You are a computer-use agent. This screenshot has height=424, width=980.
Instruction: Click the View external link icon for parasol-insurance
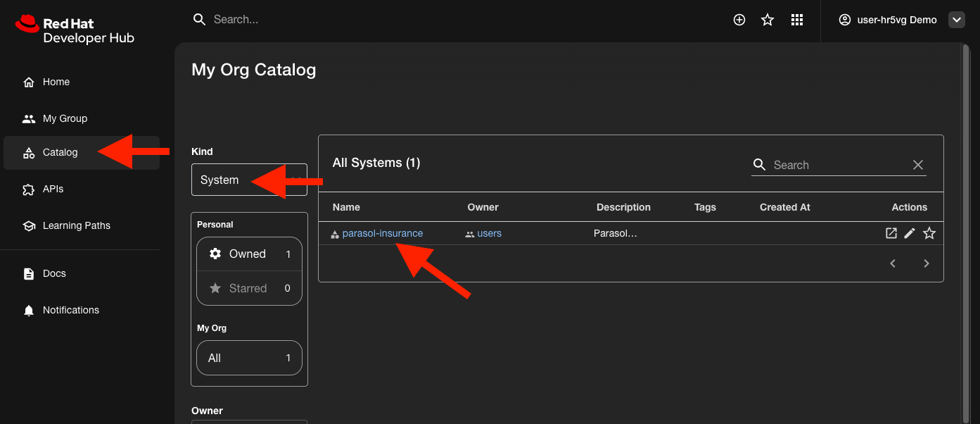click(891, 233)
